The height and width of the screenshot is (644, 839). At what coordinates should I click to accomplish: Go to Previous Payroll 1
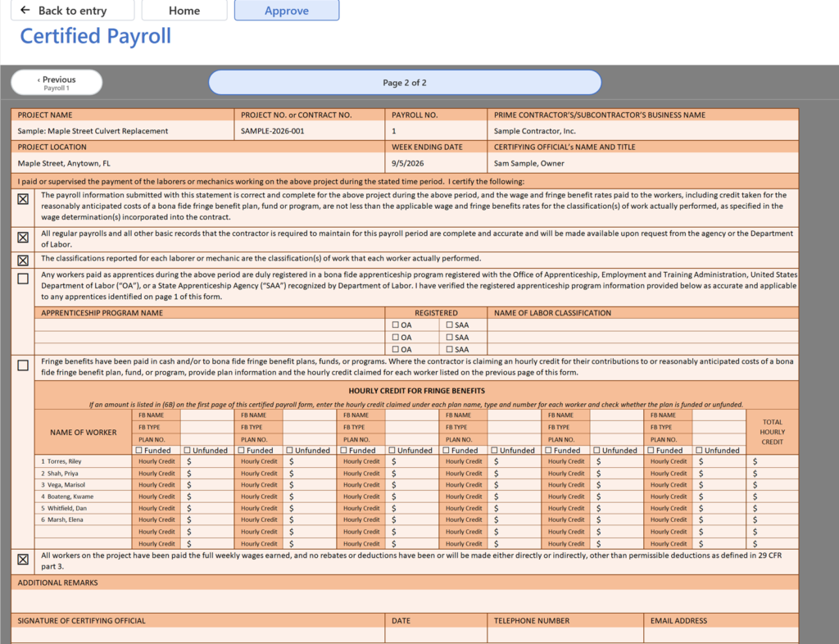[57, 83]
